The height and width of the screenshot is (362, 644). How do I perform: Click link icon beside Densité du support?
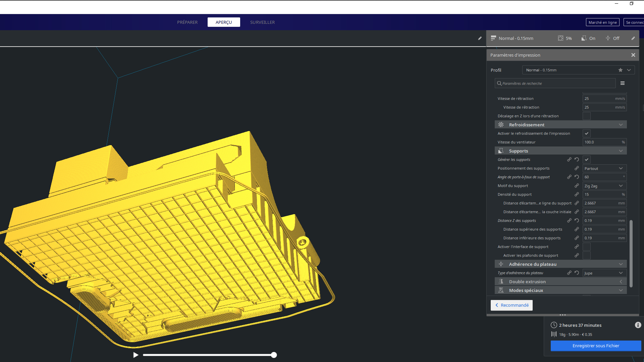pyautogui.click(x=577, y=194)
